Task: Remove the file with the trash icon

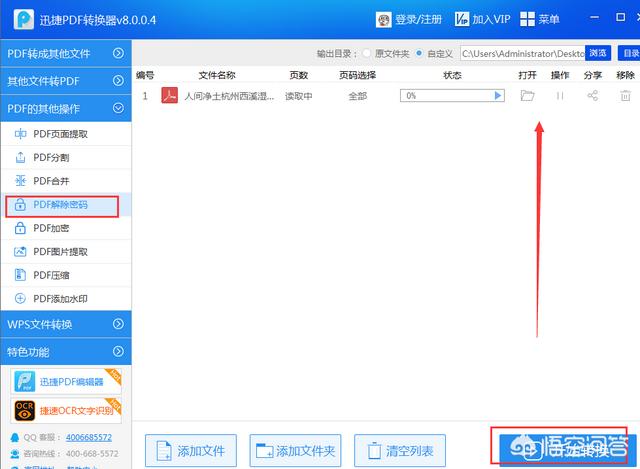Action: (x=625, y=96)
